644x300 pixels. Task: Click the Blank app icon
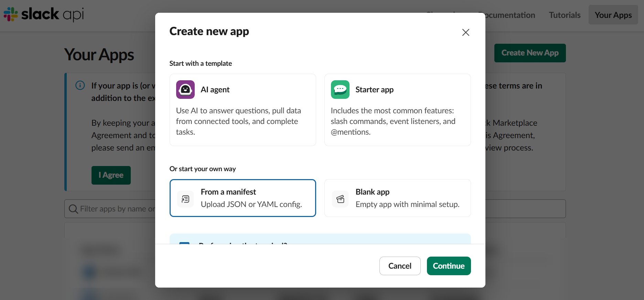tap(340, 199)
